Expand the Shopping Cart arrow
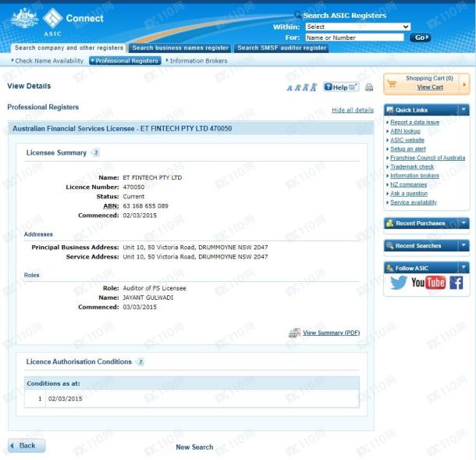Screen dimensions: 476x460 tap(465, 84)
